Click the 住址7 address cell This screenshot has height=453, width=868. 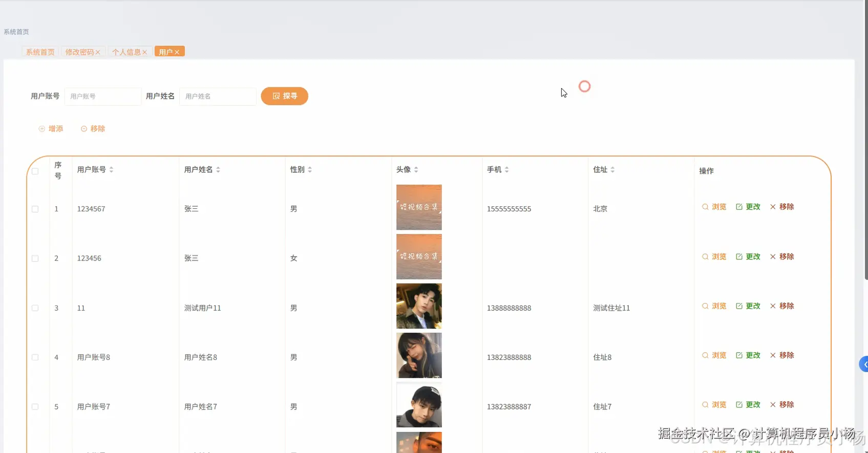click(602, 407)
